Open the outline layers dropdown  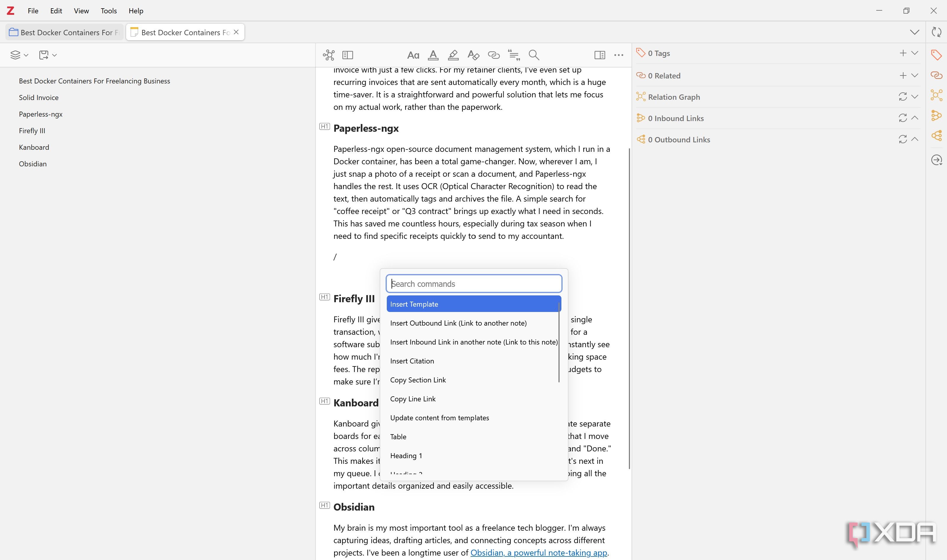[x=19, y=55]
